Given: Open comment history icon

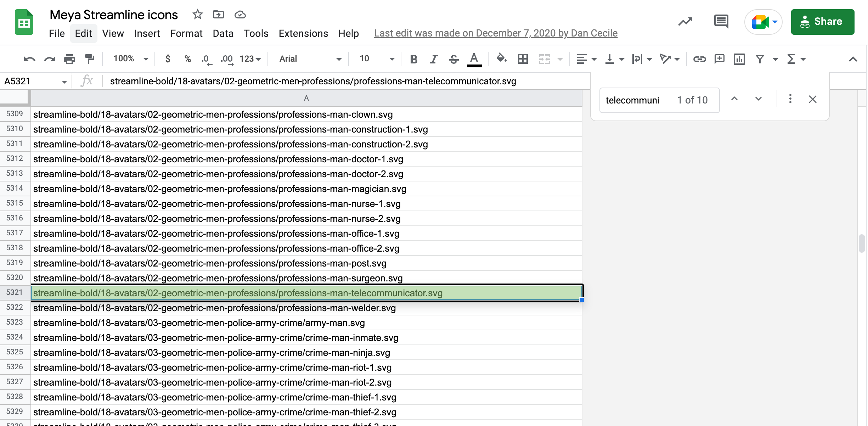Looking at the screenshot, I should pos(721,22).
